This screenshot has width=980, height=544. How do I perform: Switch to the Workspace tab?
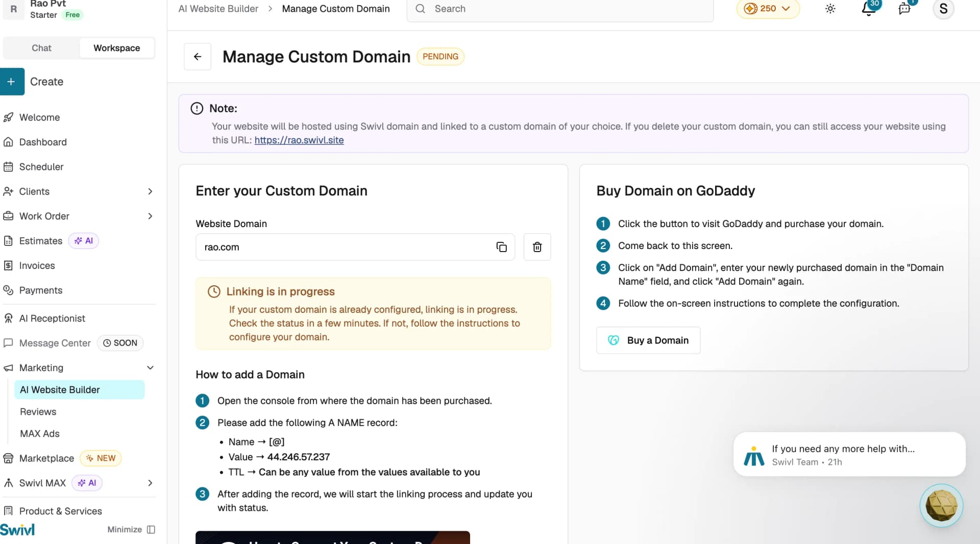tap(117, 48)
